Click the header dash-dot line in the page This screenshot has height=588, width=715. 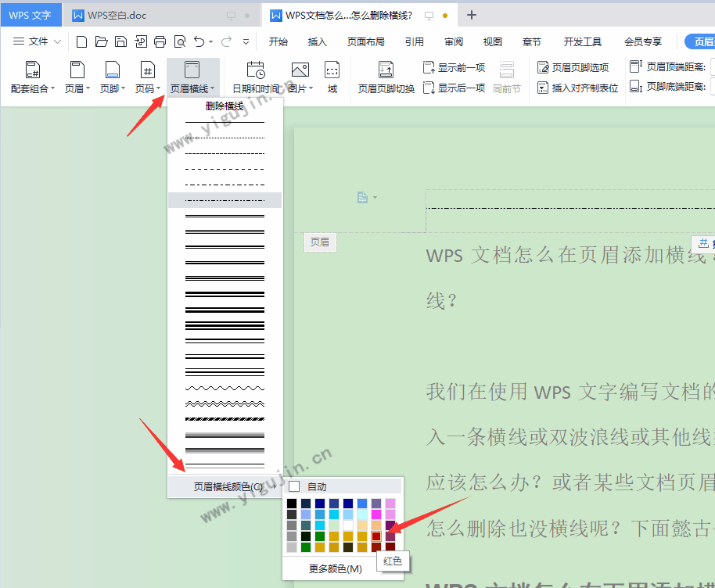coord(570,208)
